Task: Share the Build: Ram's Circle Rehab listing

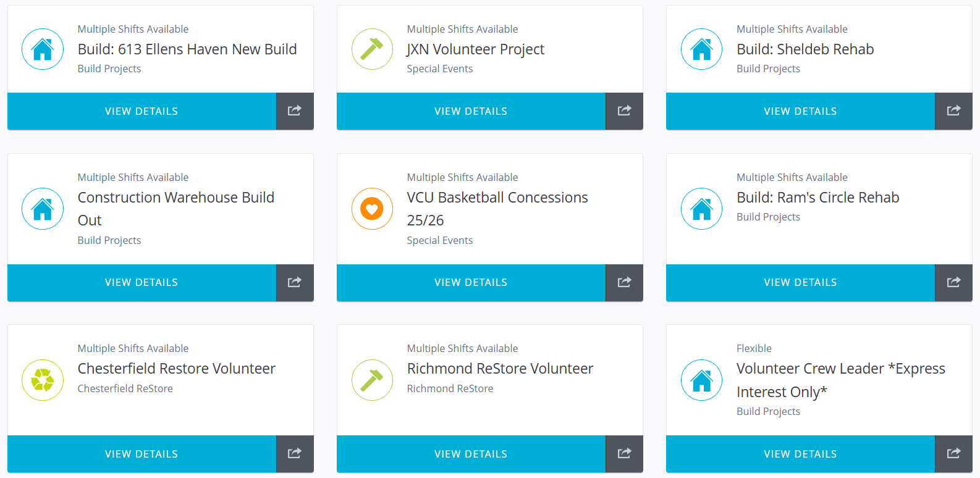Action: (x=953, y=282)
